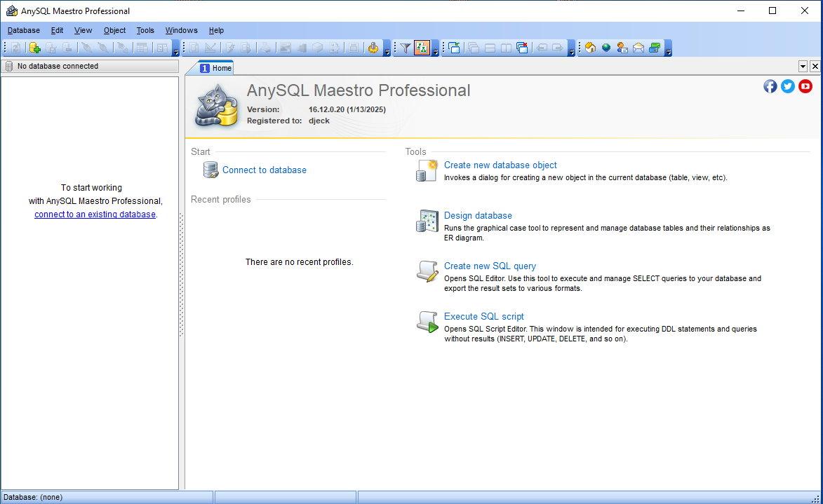The height and width of the screenshot is (504, 823).
Task: Click the ER diagram icon beside Design database
Action: (x=427, y=221)
